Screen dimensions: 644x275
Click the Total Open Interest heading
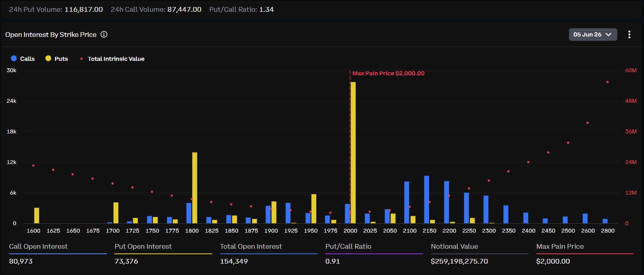coord(251,246)
